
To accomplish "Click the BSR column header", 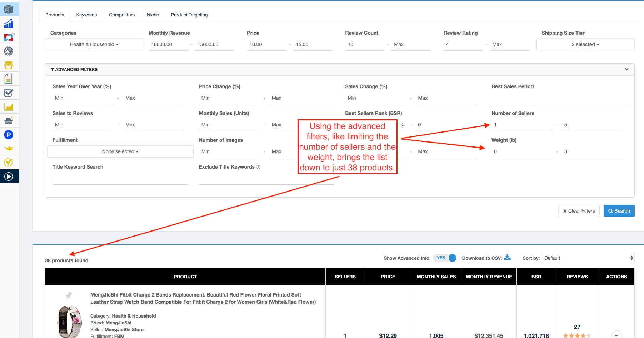I will point(536,277).
